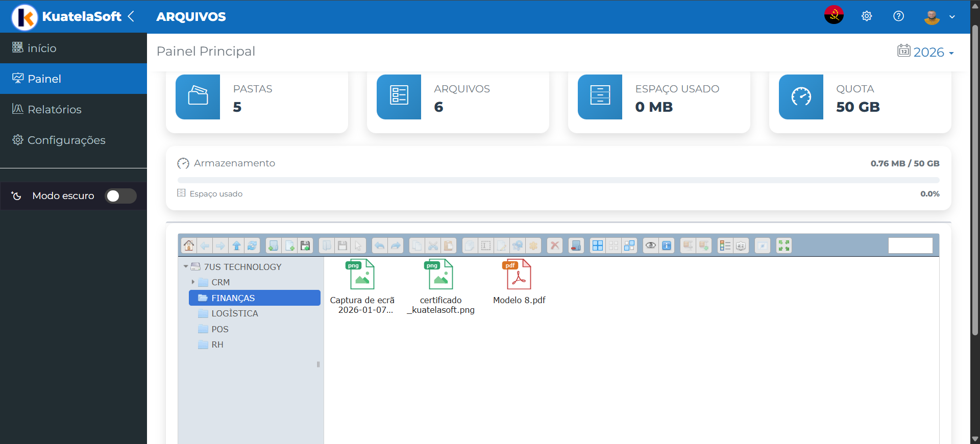Switch the file view to list mode
The image size is (980, 444).
click(x=725, y=246)
